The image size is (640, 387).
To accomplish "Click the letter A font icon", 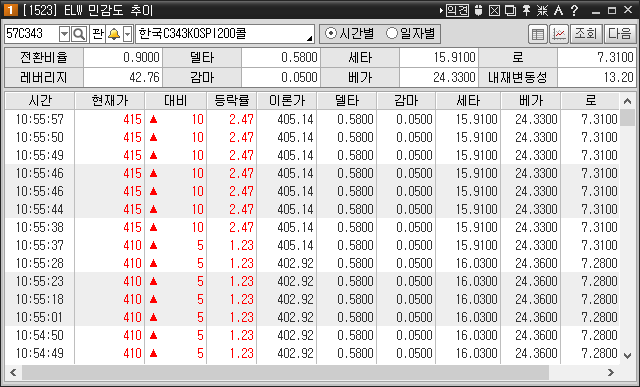I will (558, 10).
